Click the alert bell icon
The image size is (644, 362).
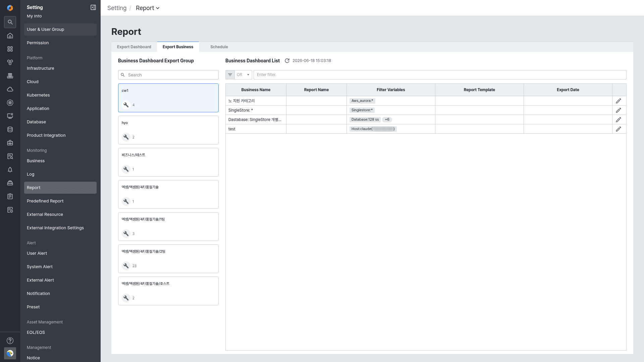point(10,170)
